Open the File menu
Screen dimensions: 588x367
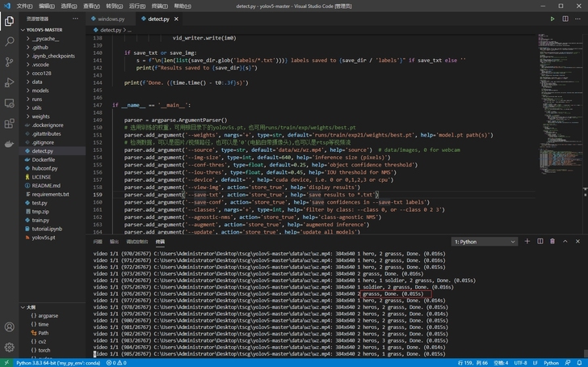tap(24, 6)
